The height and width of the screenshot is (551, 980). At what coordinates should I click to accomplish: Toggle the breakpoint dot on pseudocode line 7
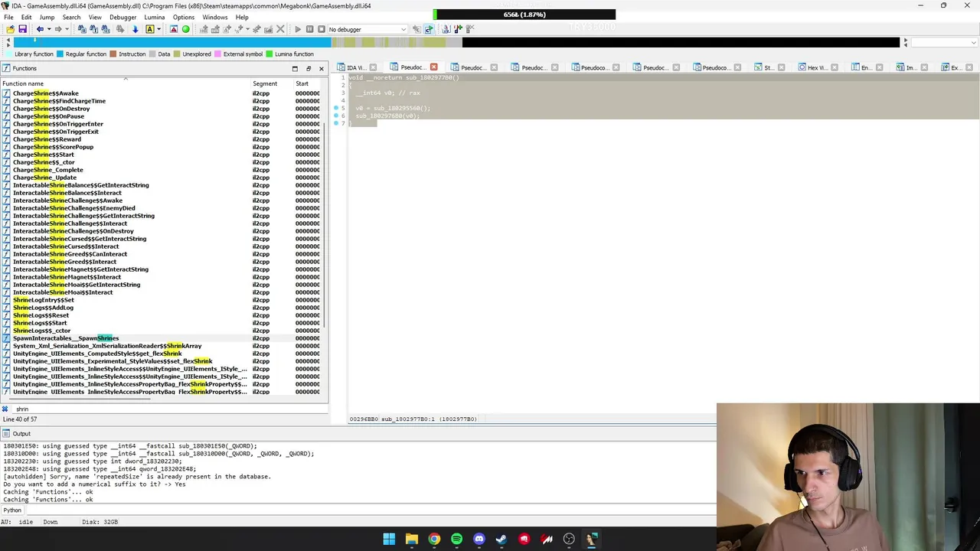[x=336, y=124]
